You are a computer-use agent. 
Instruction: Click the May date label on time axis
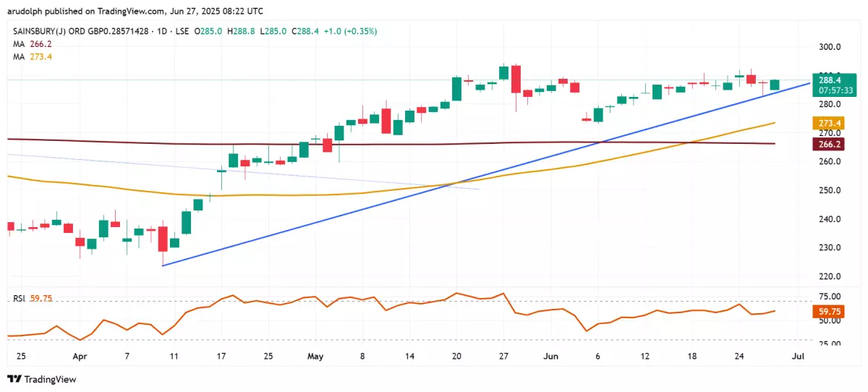[315, 357]
